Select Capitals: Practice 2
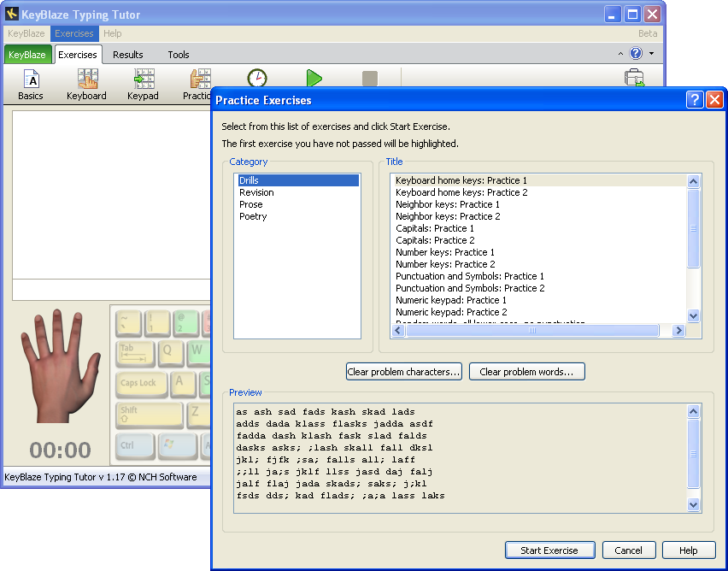This screenshot has width=728, height=571. click(539, 240)
